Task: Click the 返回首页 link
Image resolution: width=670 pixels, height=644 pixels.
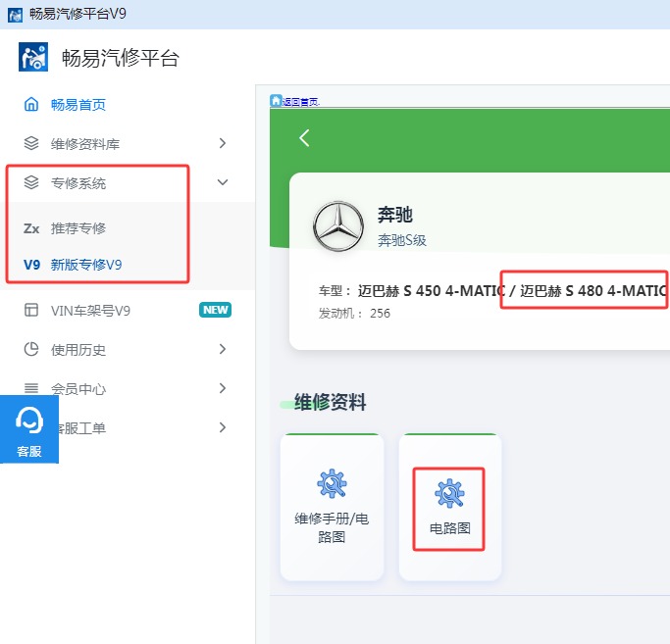Action: [301, 102]
